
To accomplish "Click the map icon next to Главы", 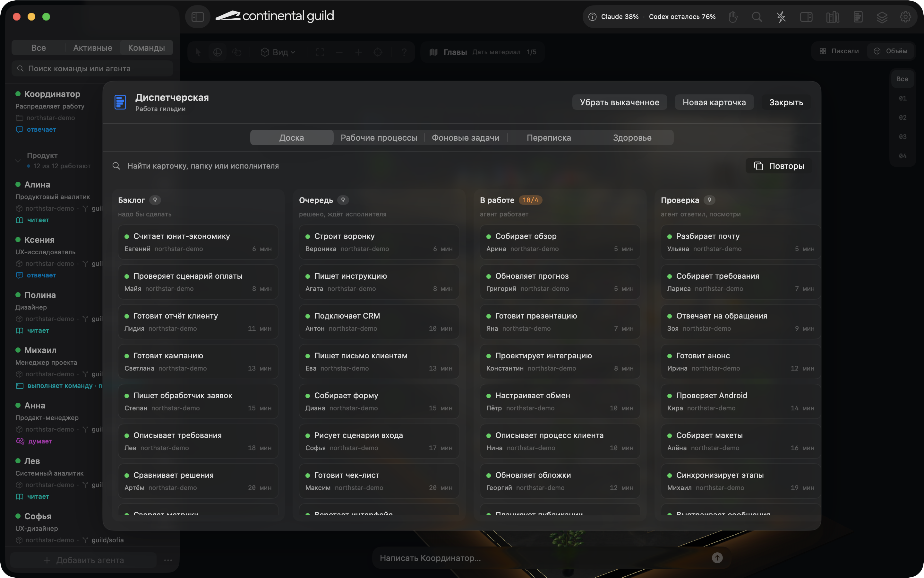I will pyautogui.click(x=433, y=52).
